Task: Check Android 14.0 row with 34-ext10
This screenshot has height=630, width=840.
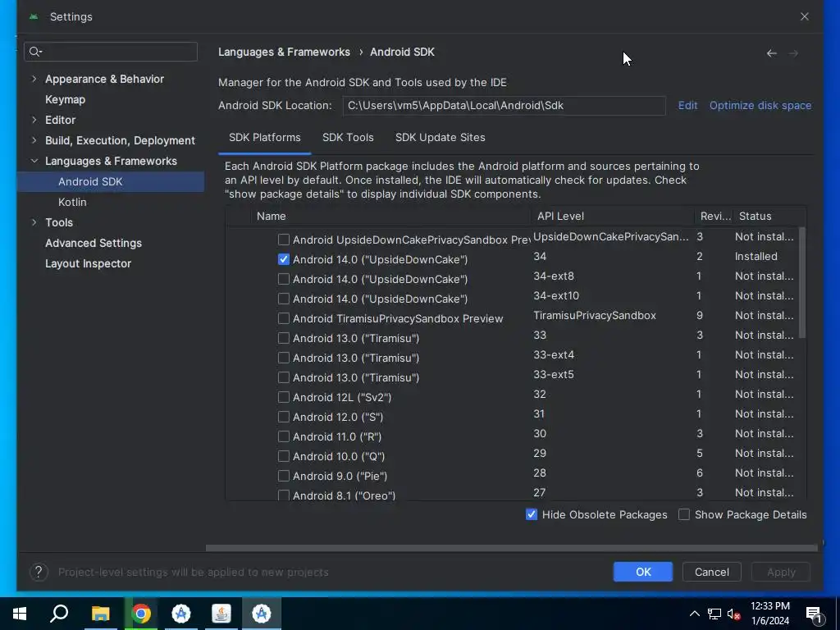Action: coord(283,299)
